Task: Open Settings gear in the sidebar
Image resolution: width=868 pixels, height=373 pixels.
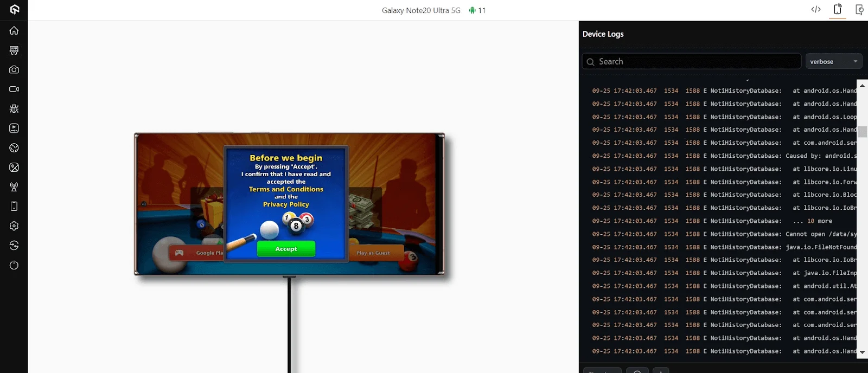Action: 14,226
